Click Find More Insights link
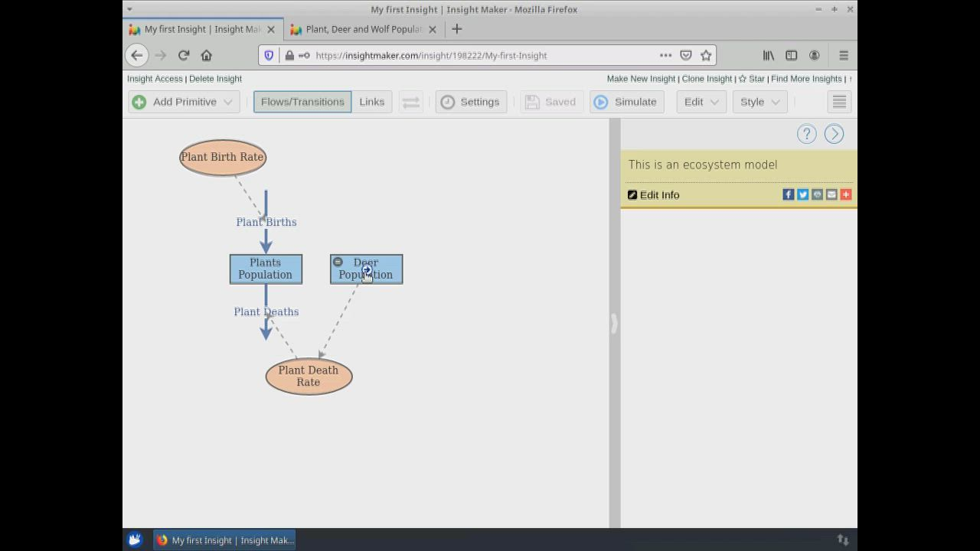980x551 pixels. click(x=806, y=79)
